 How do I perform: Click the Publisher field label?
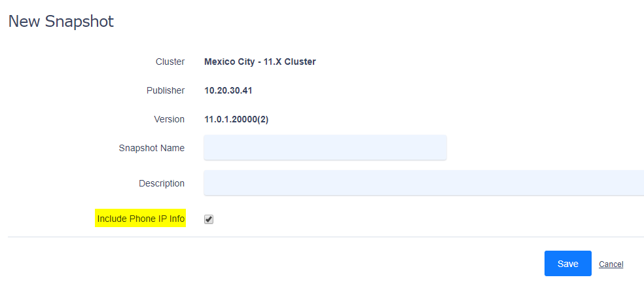click(x=166, y=90)
